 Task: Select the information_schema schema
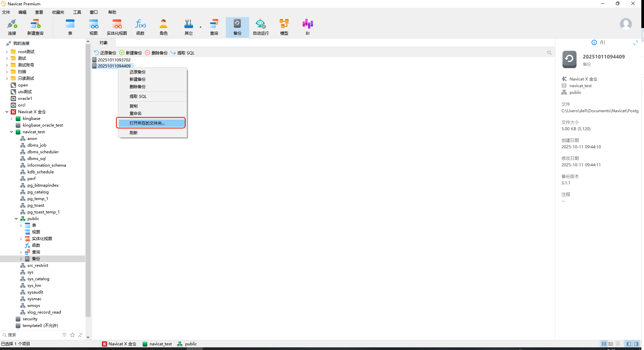coord(47,165)
